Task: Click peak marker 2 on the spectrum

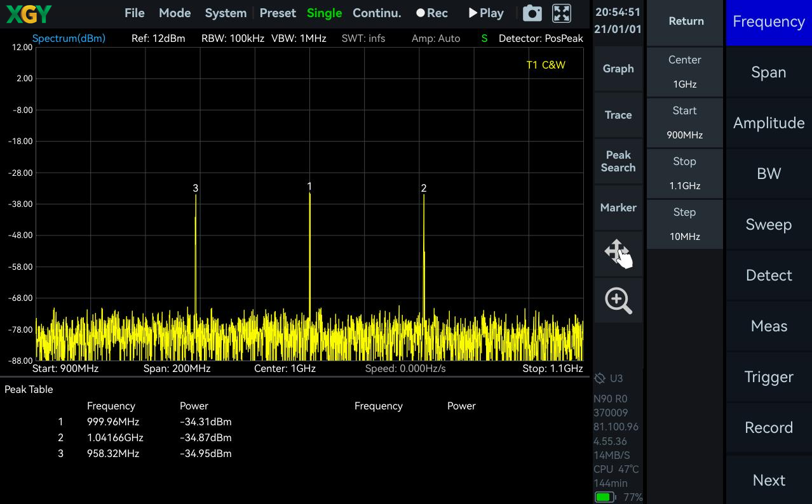Action: (424, 188)
